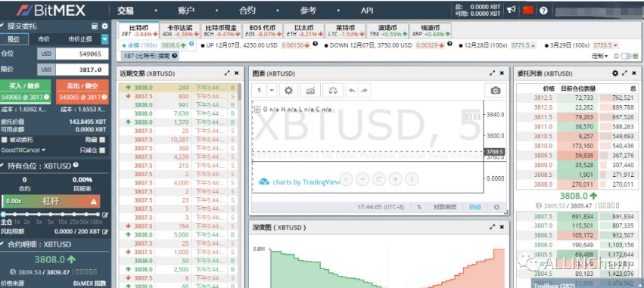Check the 只减仓 option
The width and height of the screenshot is (644, 288).
102,150
